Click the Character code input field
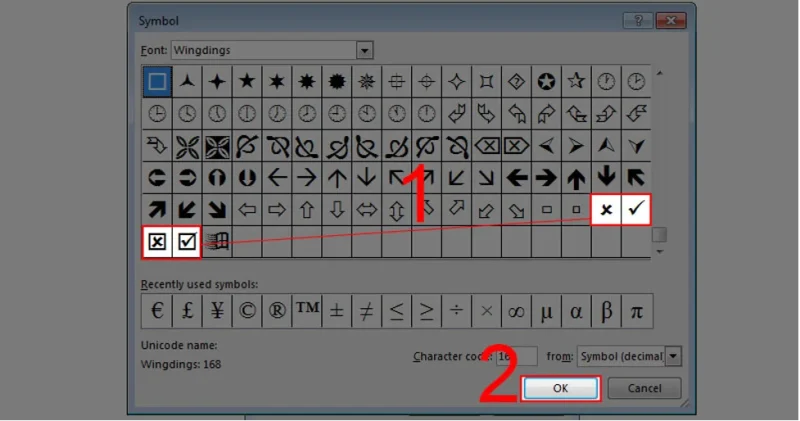 [x=517, y=356]
